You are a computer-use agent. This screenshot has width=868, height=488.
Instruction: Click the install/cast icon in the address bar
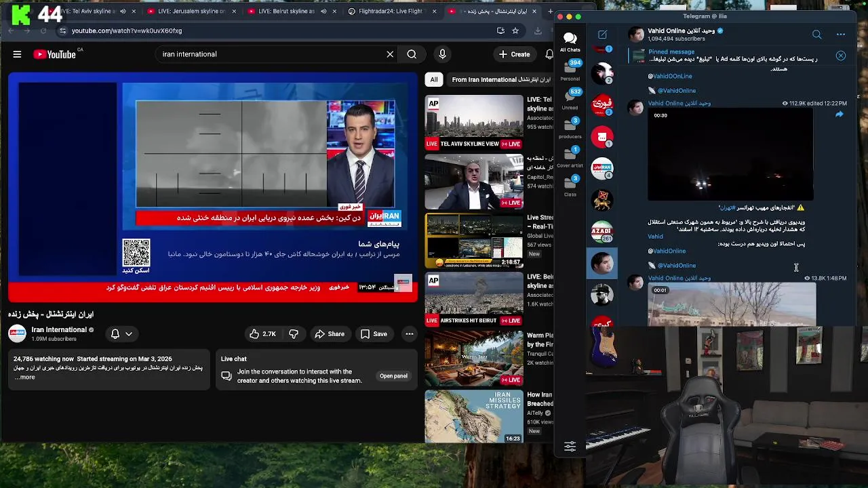click(x=500, y=30)
